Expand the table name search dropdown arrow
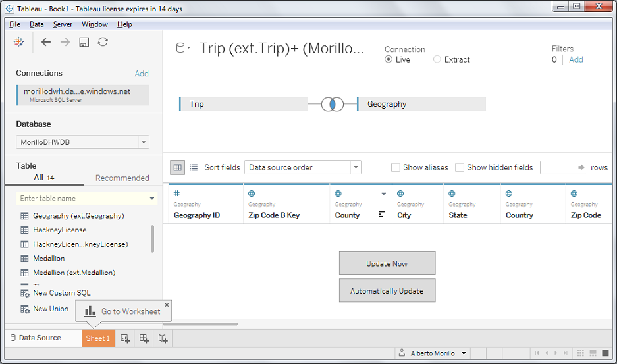This screenshot has width=617, height=364. tap(152, 199)
